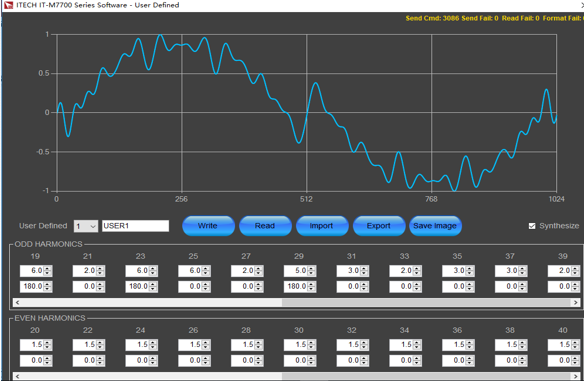Click harmonic 34 amplitude field

(x=401, y=345)
